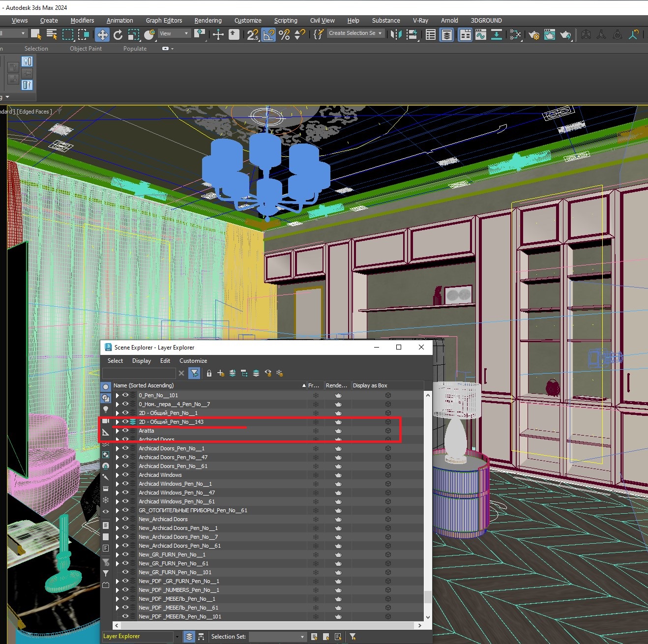Click the Object Paint ribbon tab
The image size is (648, 644).
(x=86, y=49)
